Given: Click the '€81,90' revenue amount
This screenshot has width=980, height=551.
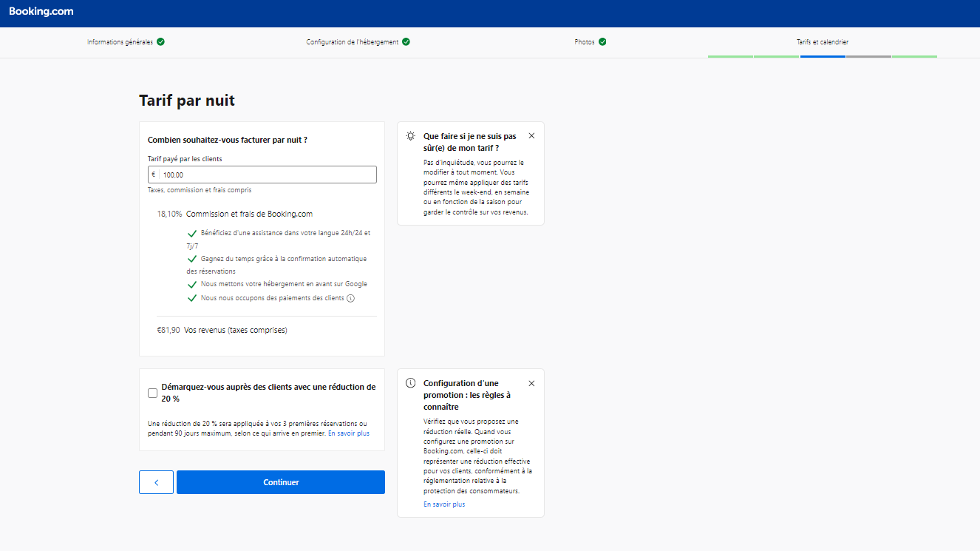Looking at the screenshot, I should tap(169, 330).
